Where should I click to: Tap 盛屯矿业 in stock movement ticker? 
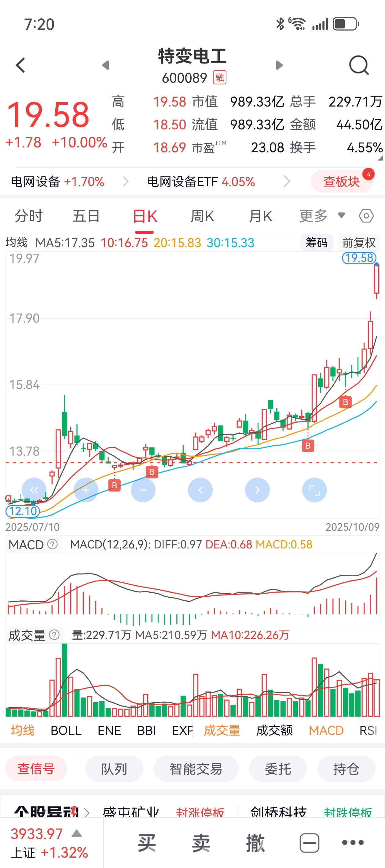[x=130, y=812]
